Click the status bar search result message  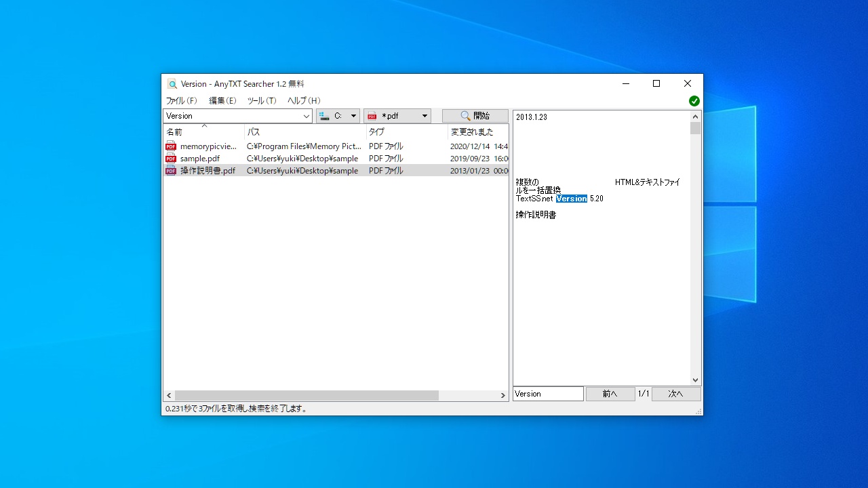click(x=237, y=409)
